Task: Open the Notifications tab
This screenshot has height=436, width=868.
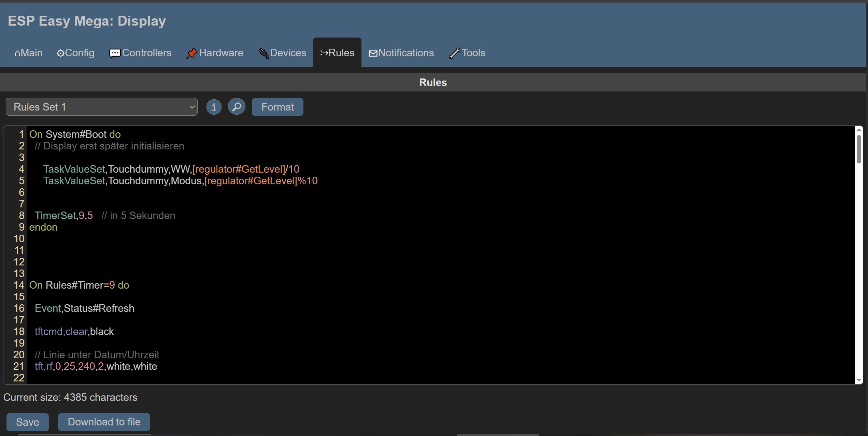Action: (401, 53)
